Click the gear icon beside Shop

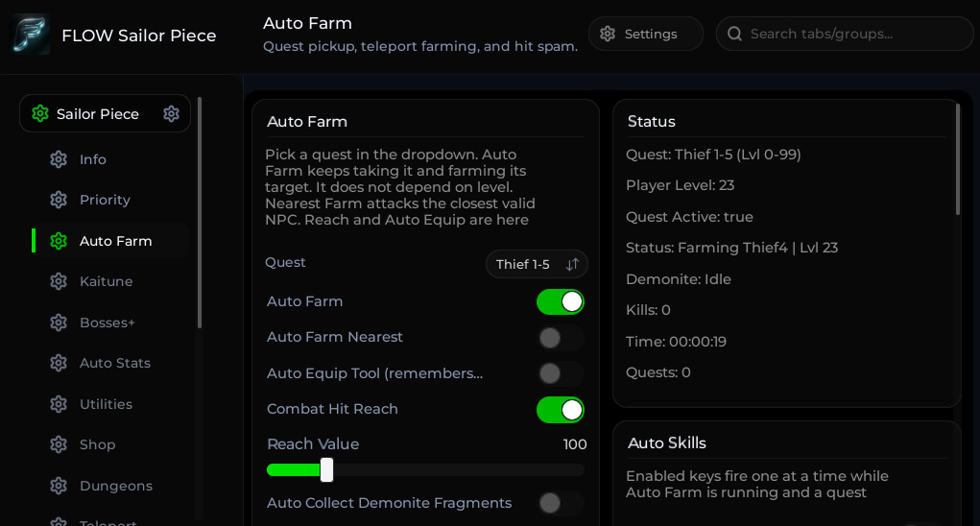pyautogui.click(x=59, y=444)
